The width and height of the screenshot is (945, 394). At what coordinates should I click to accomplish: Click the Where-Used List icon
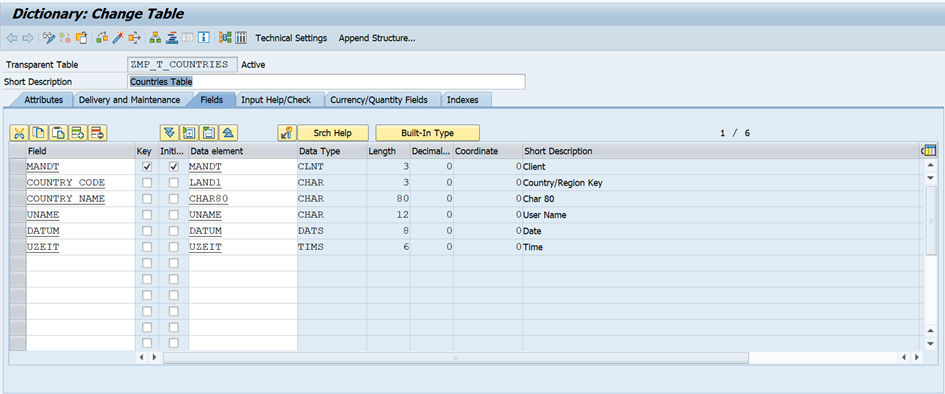134,38
